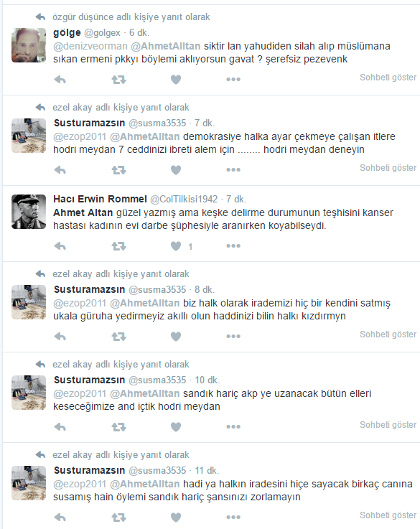This screenshot has width=420, height=529.
Task: Open more options on Rommel's tweet
Action: pyautogui.click(x=233, y=246)
